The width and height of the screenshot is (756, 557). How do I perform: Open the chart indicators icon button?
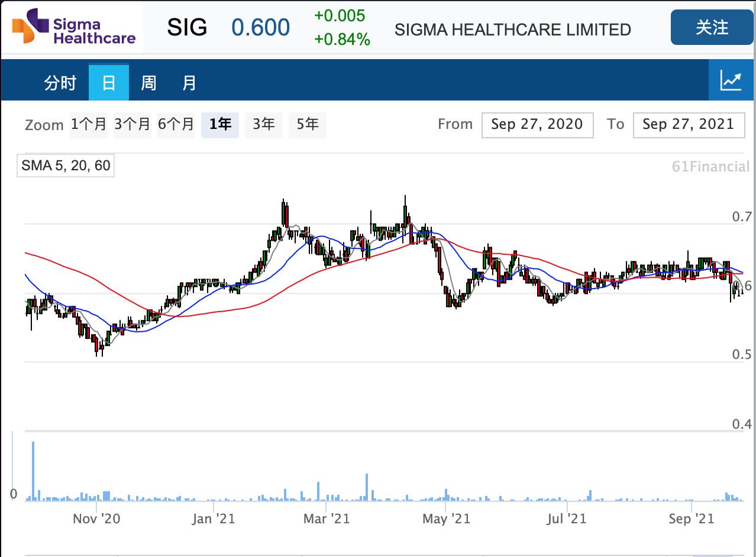[731, 80]
